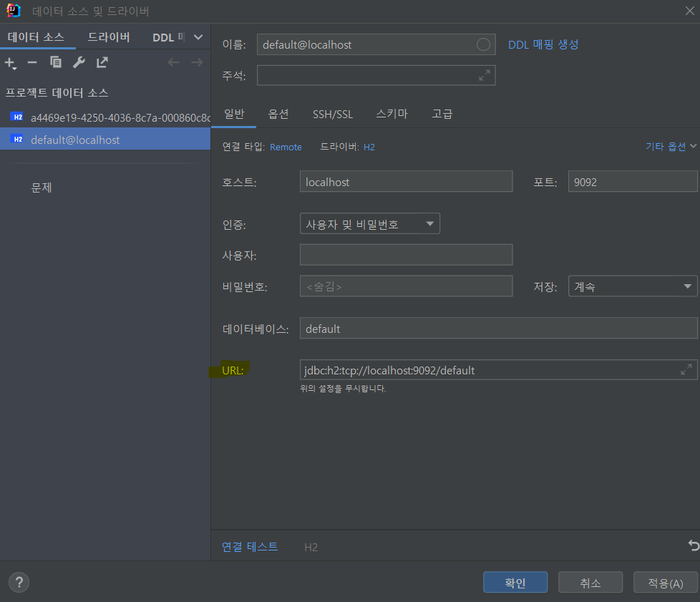Go forward with right arrow icon
The height and width of the screenshot is (602, 700).
click(197, 62)
